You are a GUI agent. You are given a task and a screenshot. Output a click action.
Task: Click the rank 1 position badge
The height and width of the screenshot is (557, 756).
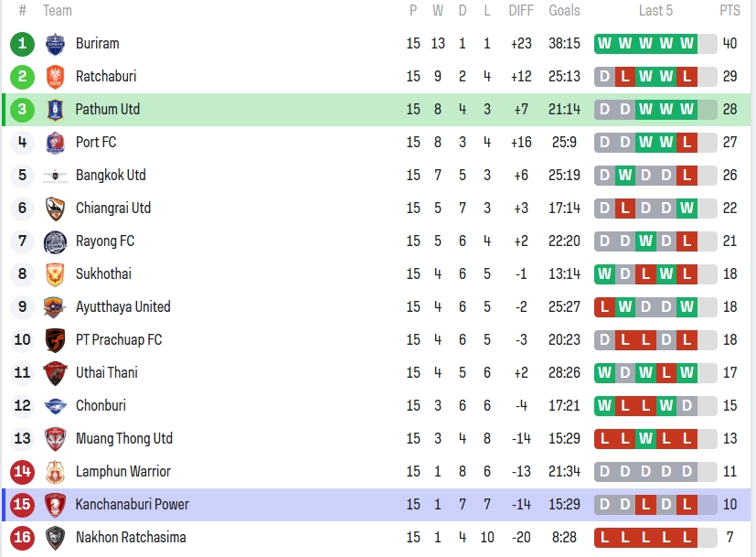click(23, 44)
